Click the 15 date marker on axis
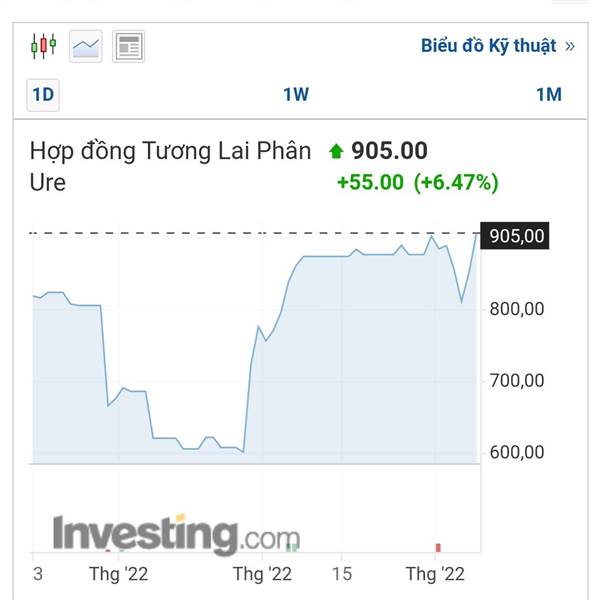Screen dimensions: 600x600 click(342, 574)
